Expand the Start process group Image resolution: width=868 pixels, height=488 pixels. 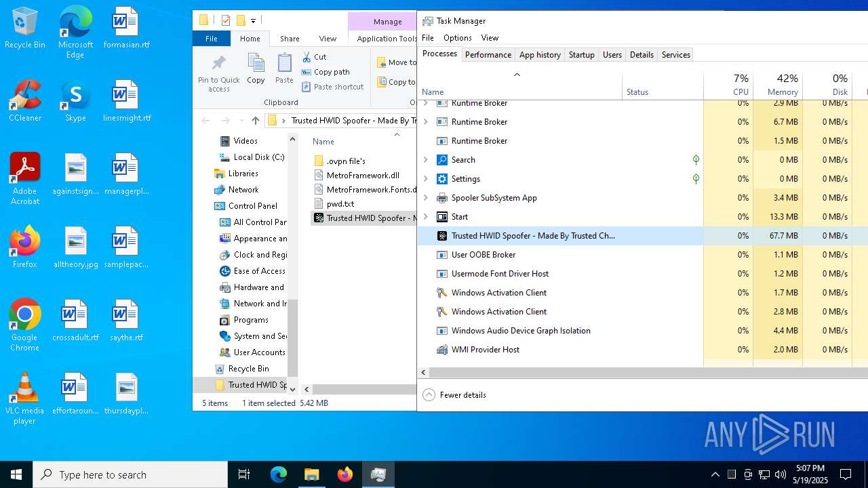pos(426,217)
